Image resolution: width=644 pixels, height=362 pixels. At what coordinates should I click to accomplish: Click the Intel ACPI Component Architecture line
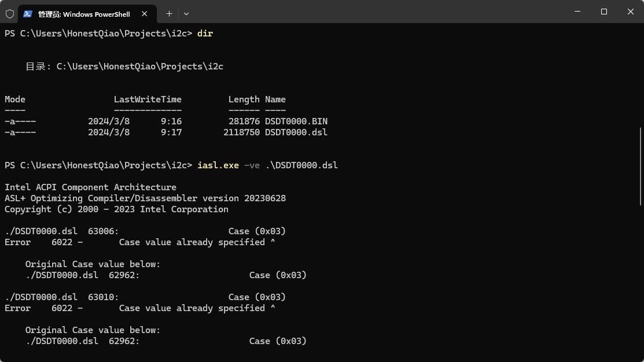(x=90, y=187)
